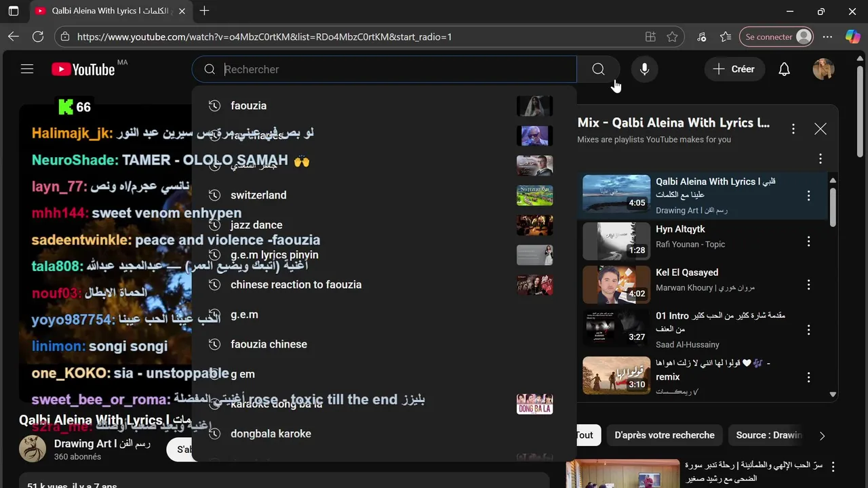Click the Qalbi Aleina playlist title
The image size is (868, 488).
715,188
